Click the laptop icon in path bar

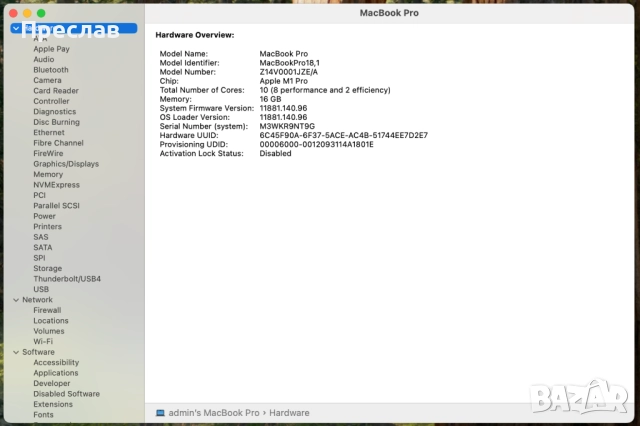(160, 413)
